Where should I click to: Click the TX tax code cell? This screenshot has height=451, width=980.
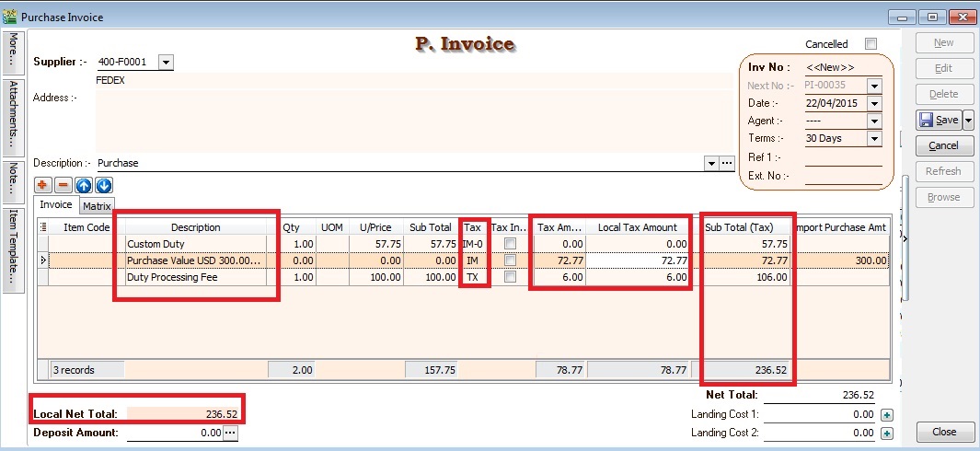[x=472, y=277]
